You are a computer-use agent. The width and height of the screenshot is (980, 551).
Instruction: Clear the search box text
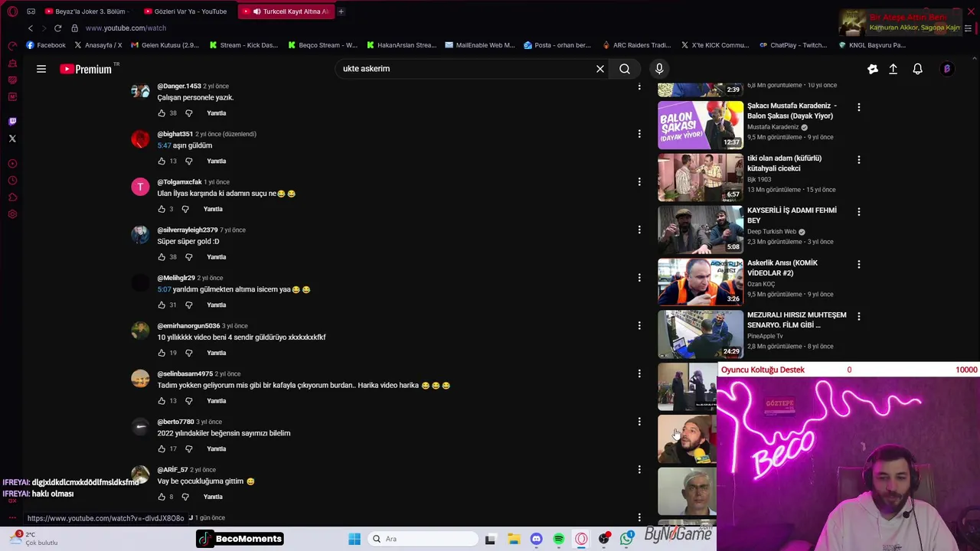[x=600, y=69]
